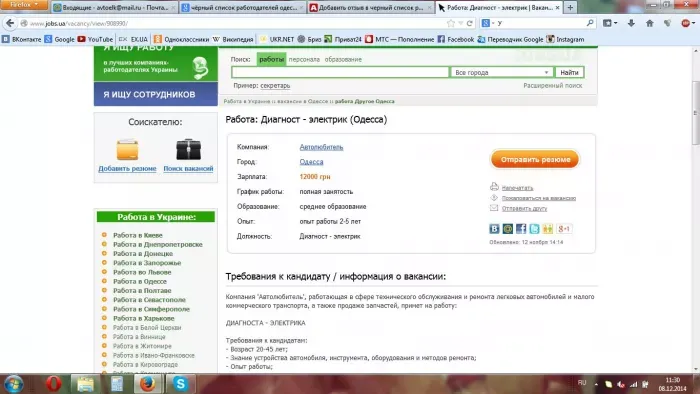
Task: Share vacancy on Facebook icon
Action: click(x=521, y=229)
